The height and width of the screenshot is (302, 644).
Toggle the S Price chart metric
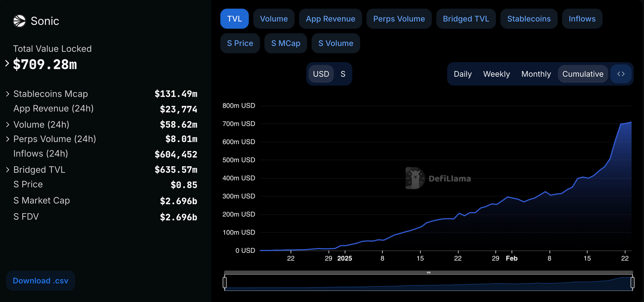[x=240, y=43]
